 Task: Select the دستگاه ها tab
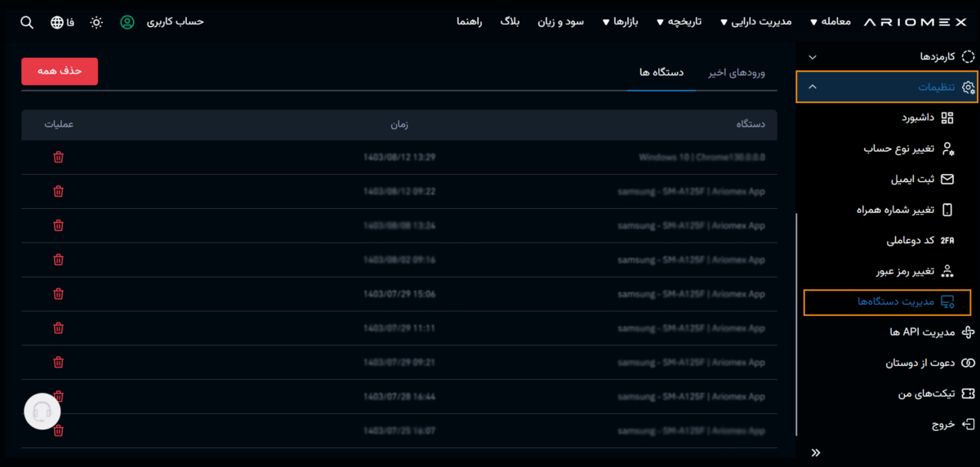(x=661, y=73)
